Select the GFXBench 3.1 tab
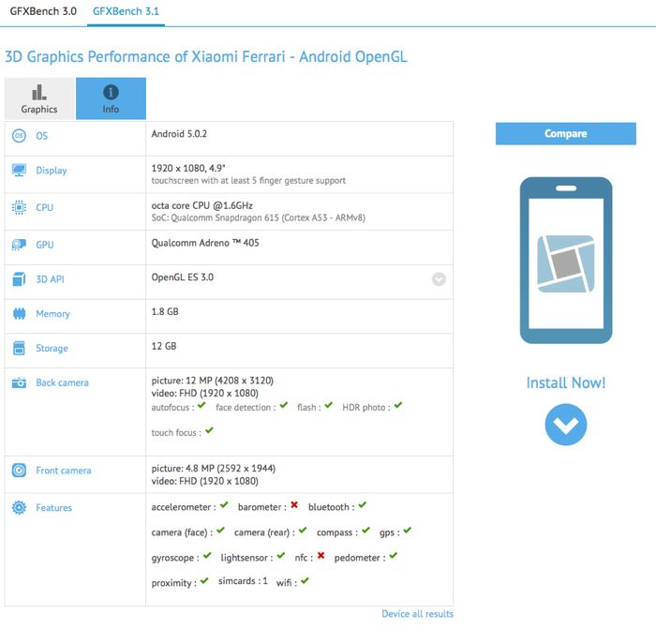Screen dimensions: 656x644 (x=126, y=11)
